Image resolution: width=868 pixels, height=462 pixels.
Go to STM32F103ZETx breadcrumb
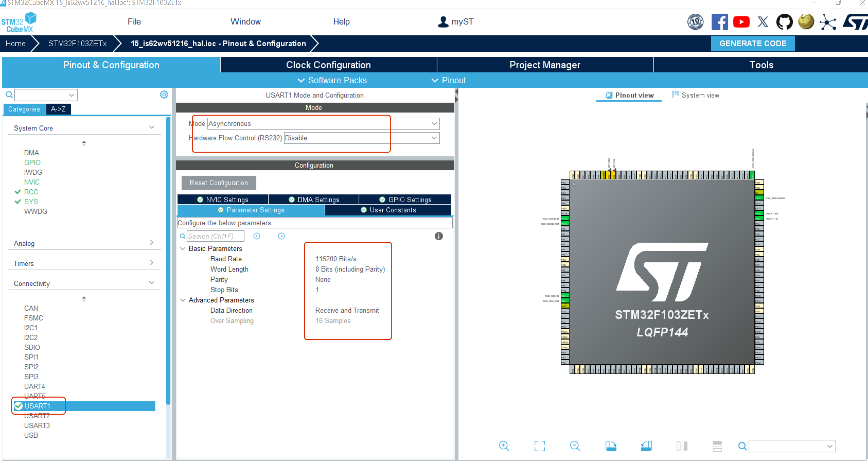pos(77,44)
